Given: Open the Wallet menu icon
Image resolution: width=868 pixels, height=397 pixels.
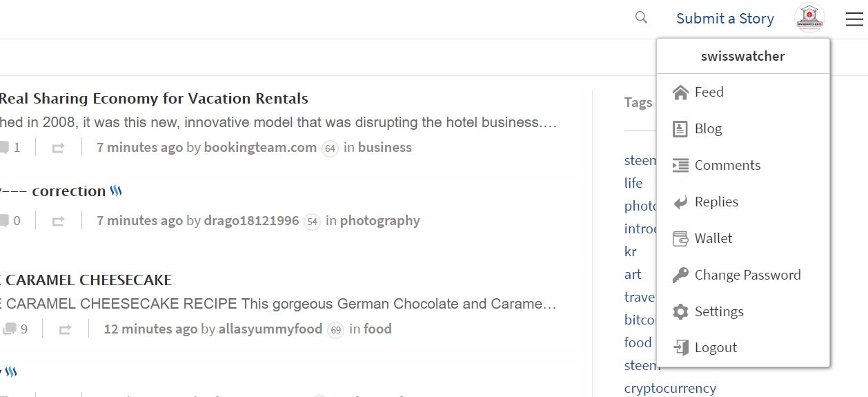Looking at the screenshot, I should [x=680, y=239].
